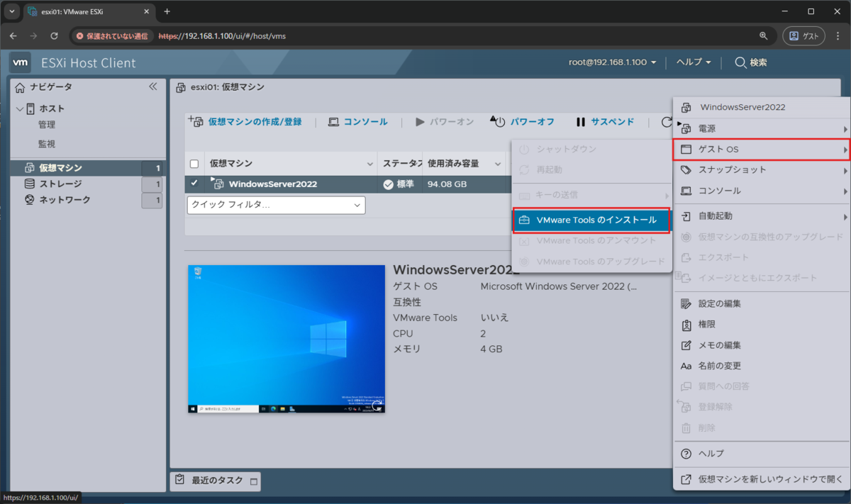
Task: Open the Quick filters combo box
Action: pyautogui.click(x=277, y=205)
